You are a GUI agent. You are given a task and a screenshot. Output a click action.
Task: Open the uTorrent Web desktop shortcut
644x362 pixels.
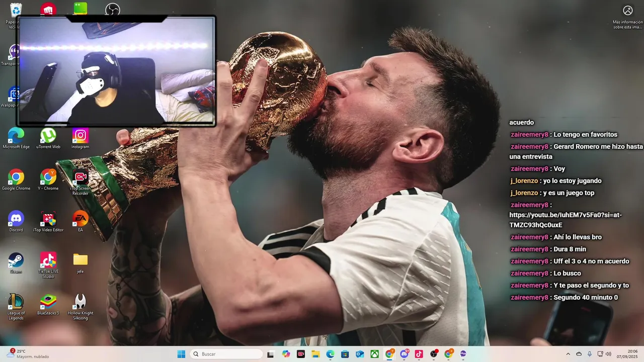[48, 139]
